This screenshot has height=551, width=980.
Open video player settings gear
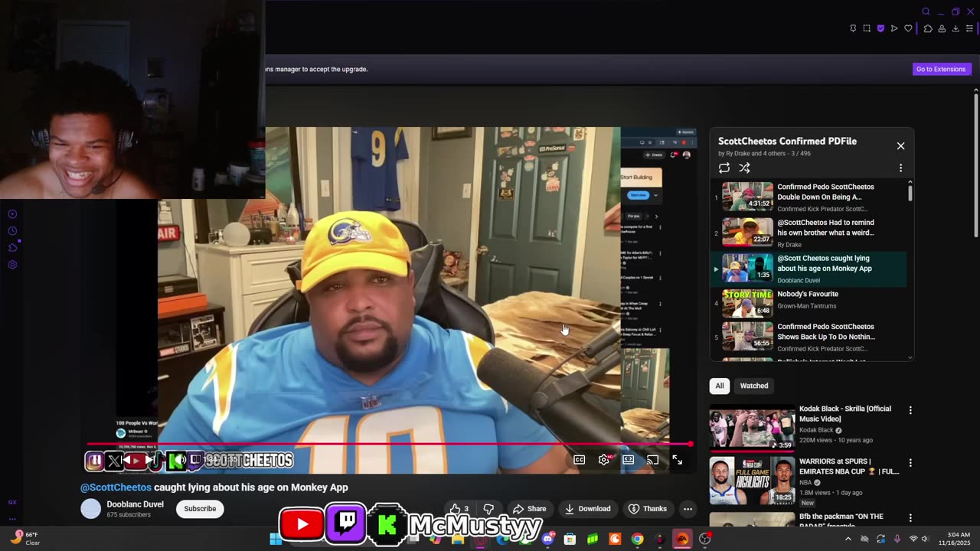[604, 460]
